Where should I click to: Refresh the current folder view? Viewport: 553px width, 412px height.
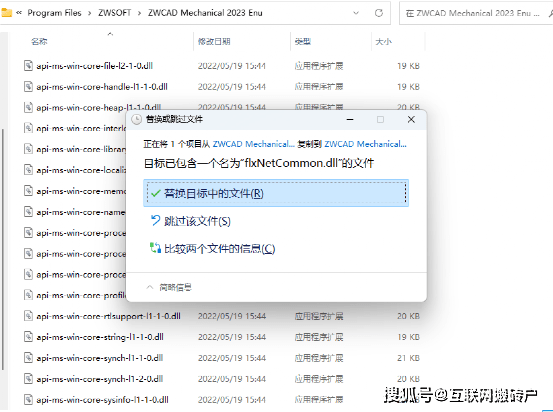[x=379, y=13]
